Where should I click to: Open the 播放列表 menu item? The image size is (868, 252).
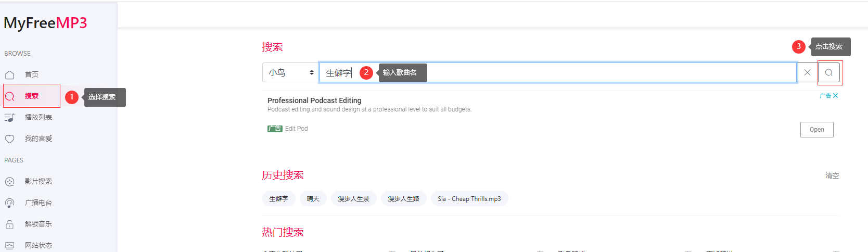pyautogui.click(x=39, y=118)
